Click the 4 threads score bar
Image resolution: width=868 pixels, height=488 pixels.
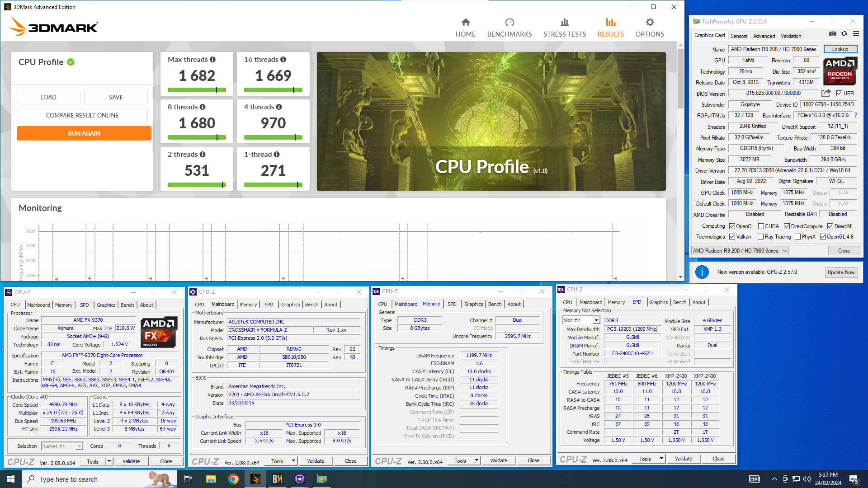pos(273,137)
